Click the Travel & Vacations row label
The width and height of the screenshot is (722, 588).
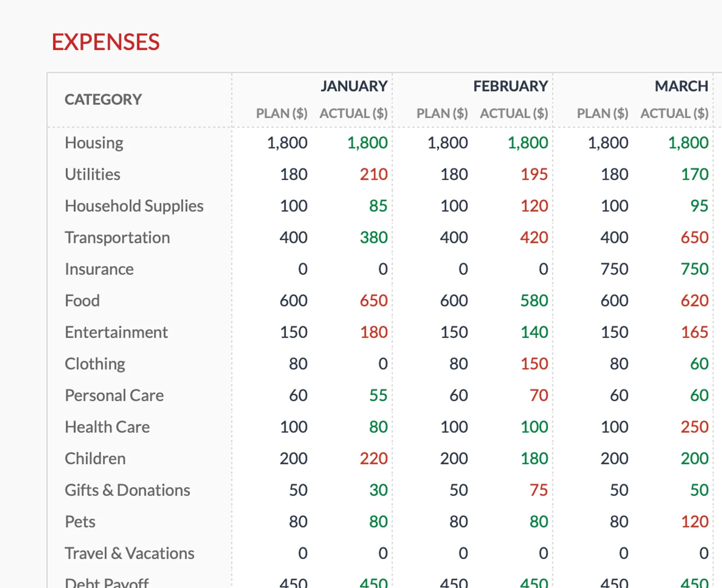click(x=130, y=553)
